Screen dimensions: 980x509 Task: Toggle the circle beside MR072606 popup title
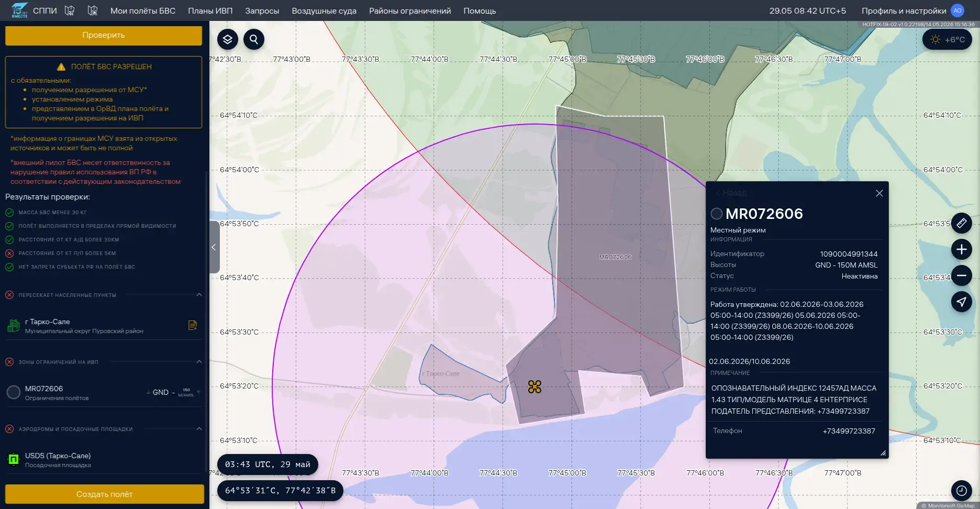pyautogui.click(x=717, y=214)
